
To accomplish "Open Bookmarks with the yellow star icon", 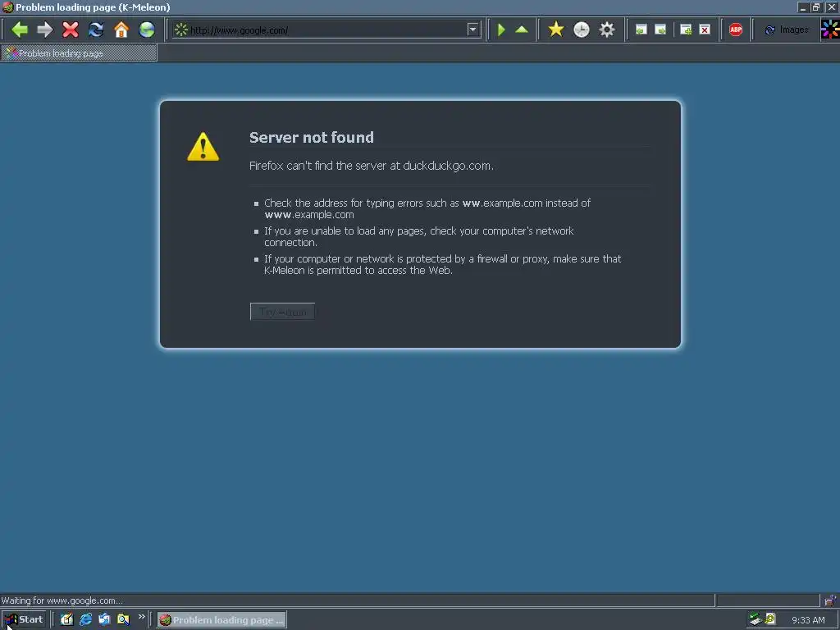I will click(x=556, y=30).
